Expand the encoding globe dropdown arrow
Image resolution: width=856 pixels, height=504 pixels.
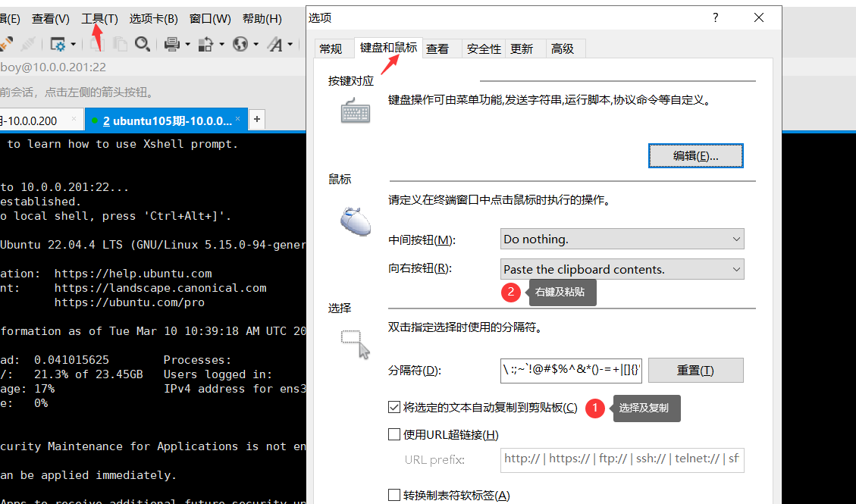coord(256,44)
